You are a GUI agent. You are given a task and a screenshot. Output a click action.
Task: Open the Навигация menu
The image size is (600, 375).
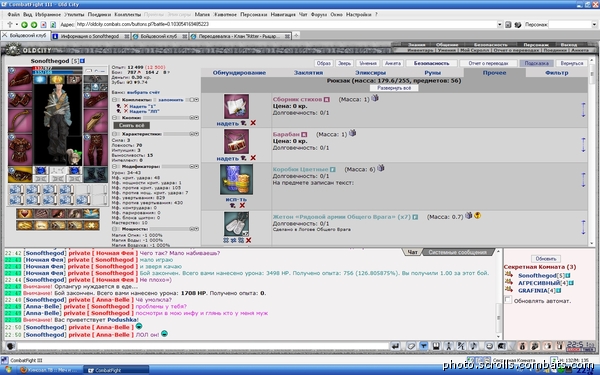283,15
